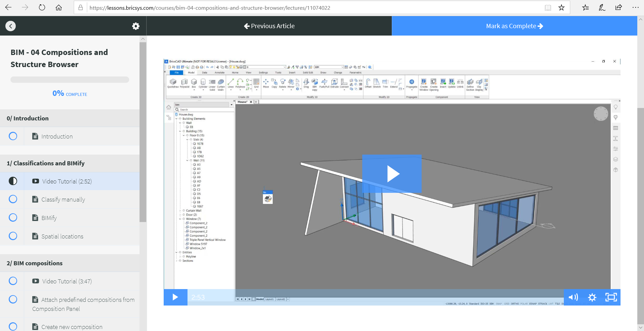Click the forward navigation arrow
This screenshot has width=644, height=331.
click(25, 7)
